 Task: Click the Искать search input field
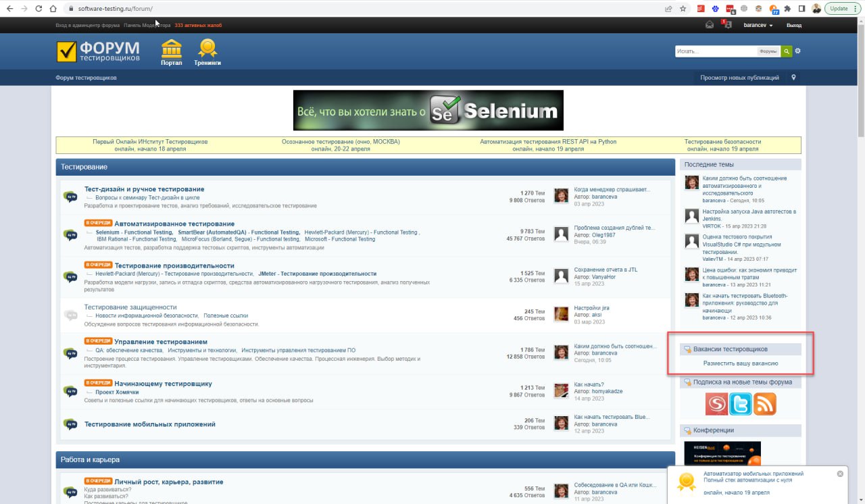pos(716,51)
